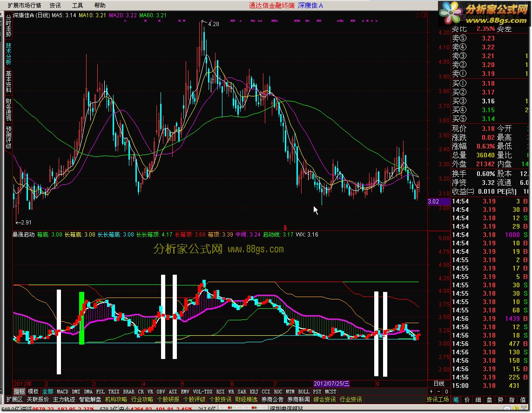The height and width of the screenshot is (413, 532).
Task: Switch indicator to TRIX
Action: 114,392
